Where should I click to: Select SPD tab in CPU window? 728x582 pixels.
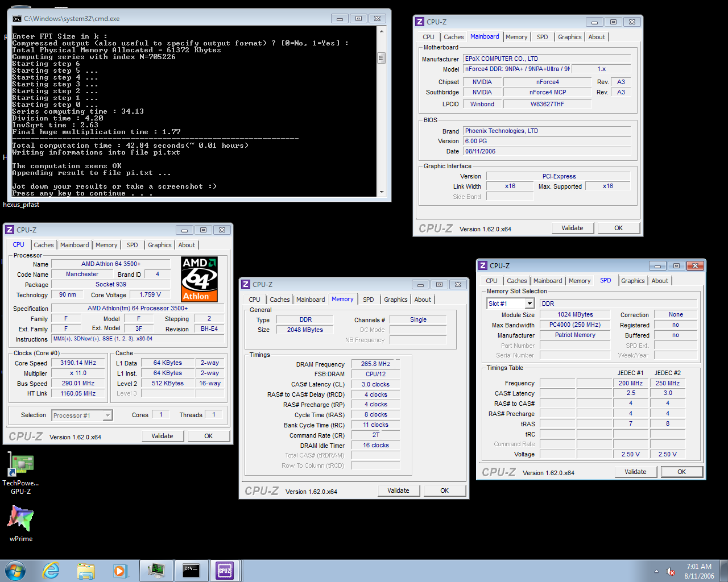tap(133, 245)
